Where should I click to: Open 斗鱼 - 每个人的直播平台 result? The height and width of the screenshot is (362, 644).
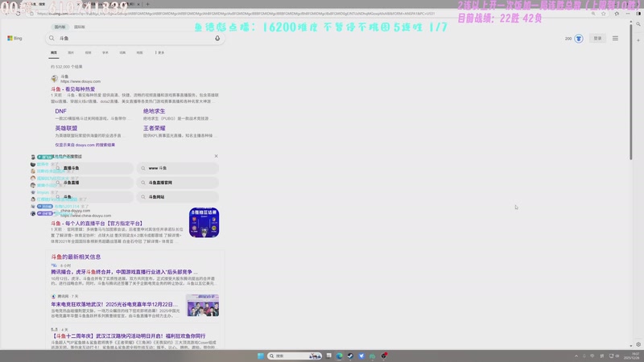tap(97, 224)
